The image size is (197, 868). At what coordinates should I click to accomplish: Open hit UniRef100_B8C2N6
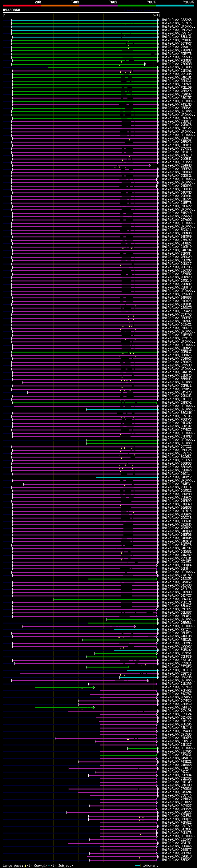point(176,413)
